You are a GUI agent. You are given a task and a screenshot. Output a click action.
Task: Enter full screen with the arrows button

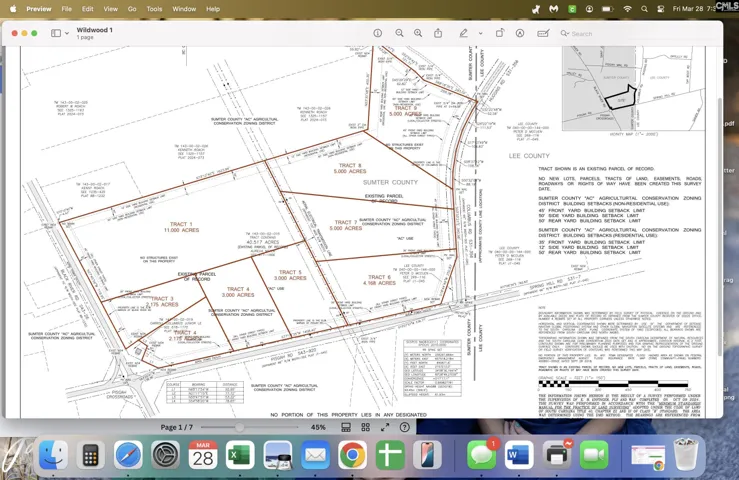pos(385,427)
